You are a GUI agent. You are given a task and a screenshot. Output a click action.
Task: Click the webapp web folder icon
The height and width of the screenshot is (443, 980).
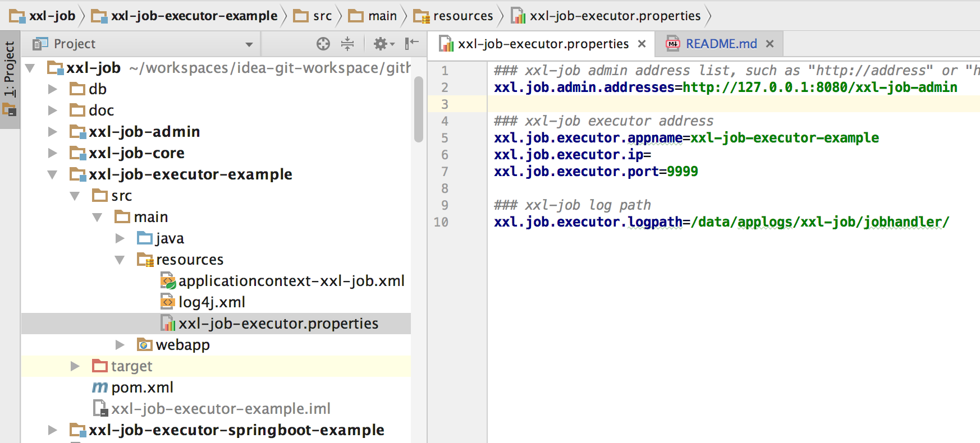144,345
